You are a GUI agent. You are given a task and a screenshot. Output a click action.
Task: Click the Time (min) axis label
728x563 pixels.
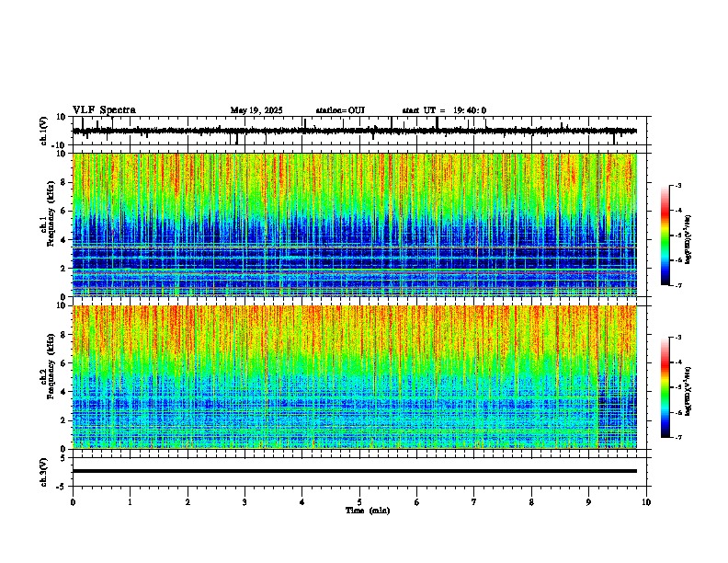(368, 511)
